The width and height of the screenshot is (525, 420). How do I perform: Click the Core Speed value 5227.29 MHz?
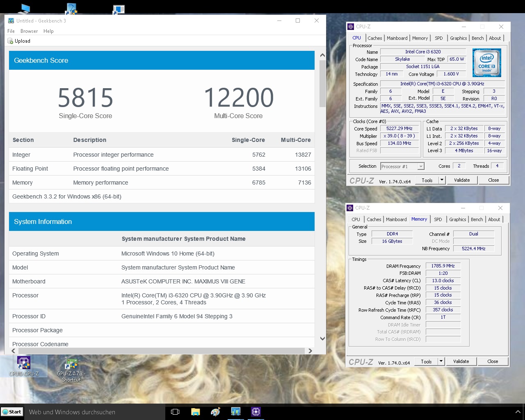click(399, 128)
